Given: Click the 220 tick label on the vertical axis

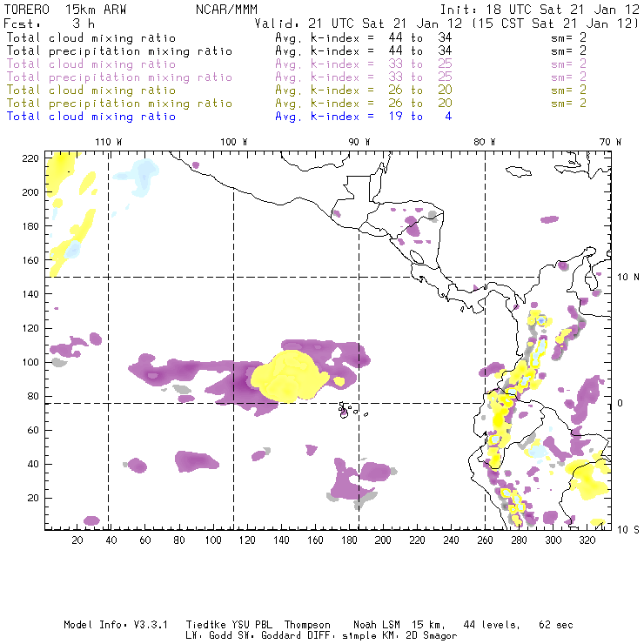Looking at the screenshot, I should tap(30, 158).
